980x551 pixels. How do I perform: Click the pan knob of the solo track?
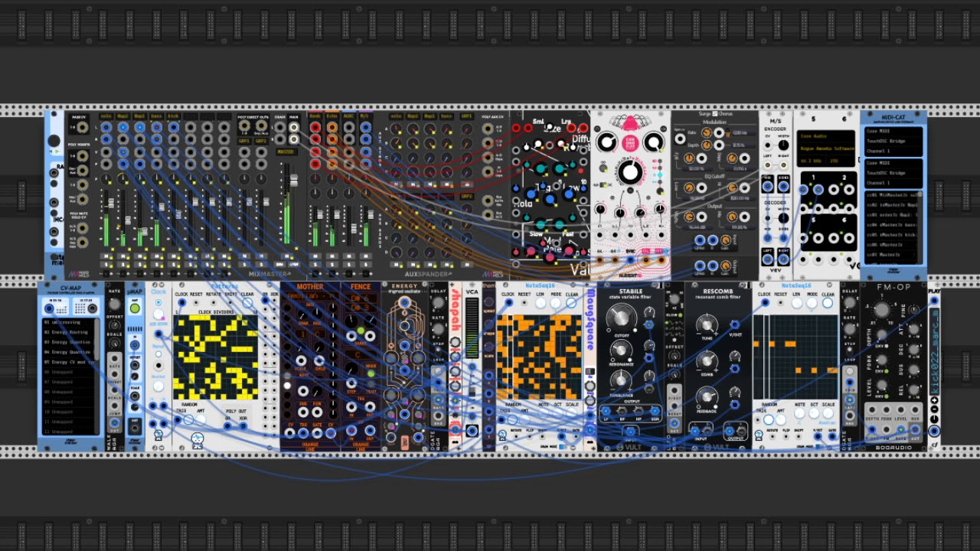pos(106,178)
